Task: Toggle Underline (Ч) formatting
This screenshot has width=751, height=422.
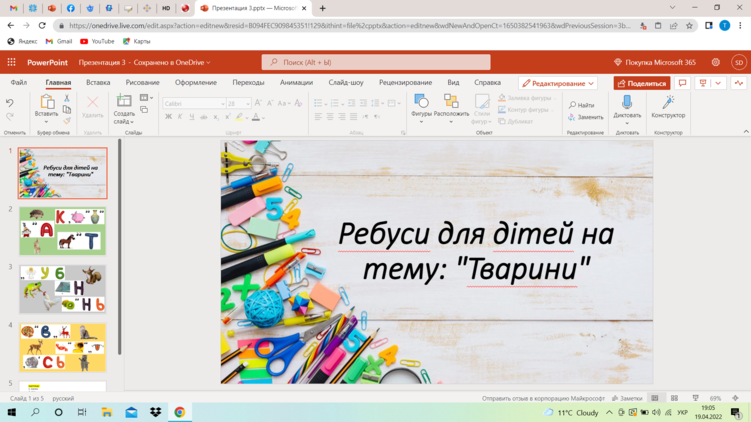Action: [192, 117]
